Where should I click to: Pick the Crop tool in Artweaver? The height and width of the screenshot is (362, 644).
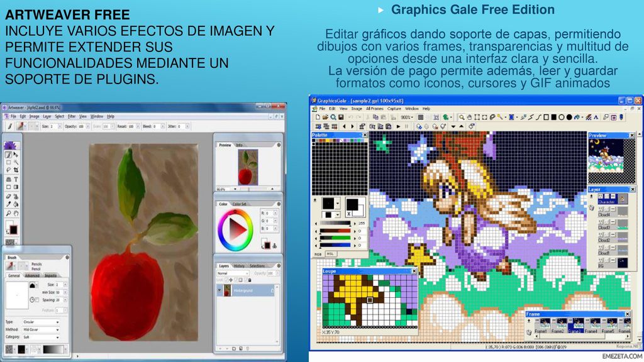click(x=16, y=170)
